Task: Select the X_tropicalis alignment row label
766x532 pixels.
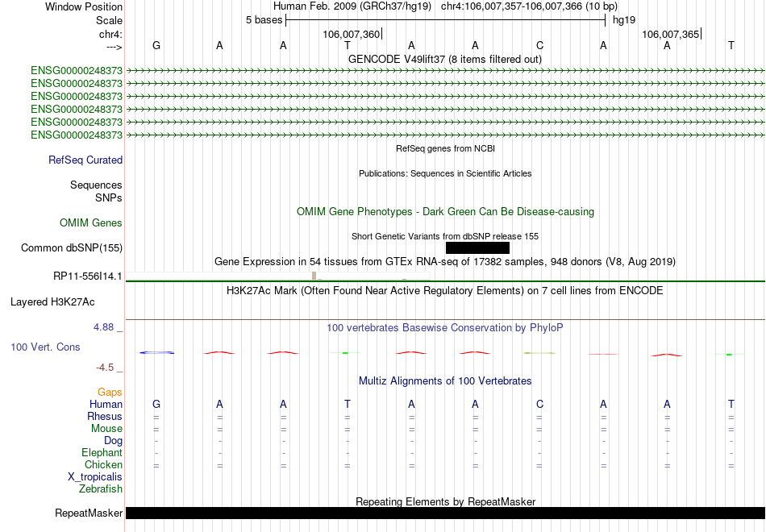Action: 95,477
